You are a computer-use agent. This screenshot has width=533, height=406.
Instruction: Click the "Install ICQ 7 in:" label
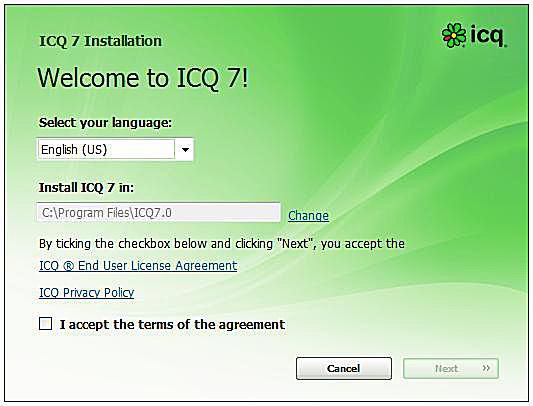(86, 187)
